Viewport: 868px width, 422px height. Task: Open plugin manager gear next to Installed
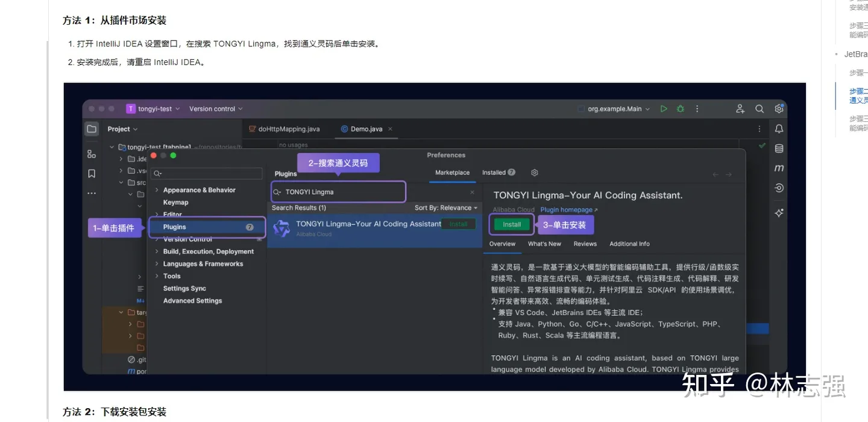[534, 172]
